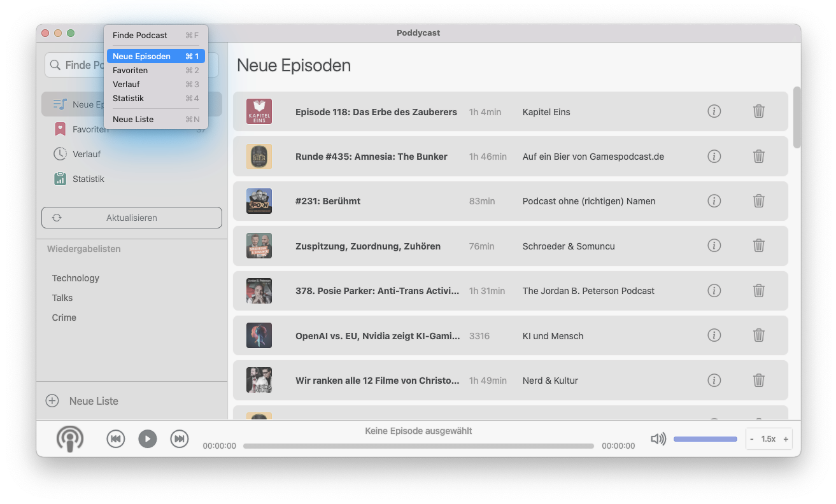This screenshot has width=836, height=504.
Task: Click the podcast antenna icon in player bar
Action: click(69, 438)
